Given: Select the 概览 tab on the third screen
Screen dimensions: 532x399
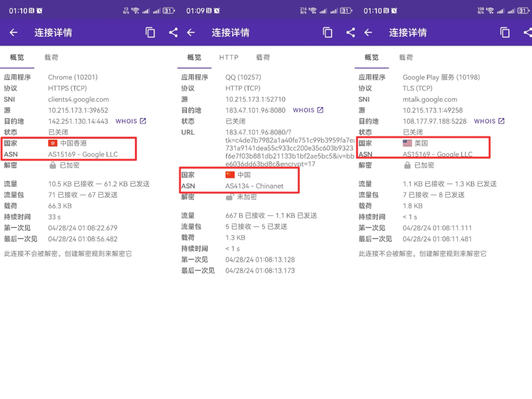Looking at the screenshot, I should (371, 57).
